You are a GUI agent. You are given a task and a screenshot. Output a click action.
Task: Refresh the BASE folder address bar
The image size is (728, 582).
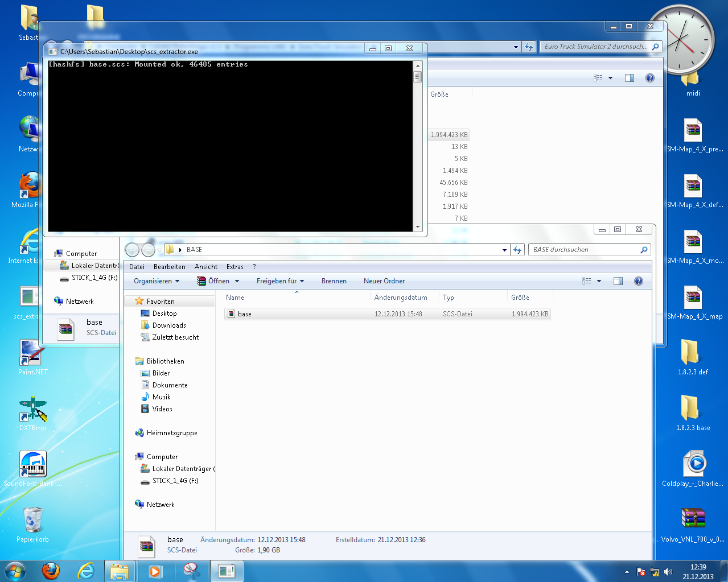pyautogui.click(x=517, y=250)
